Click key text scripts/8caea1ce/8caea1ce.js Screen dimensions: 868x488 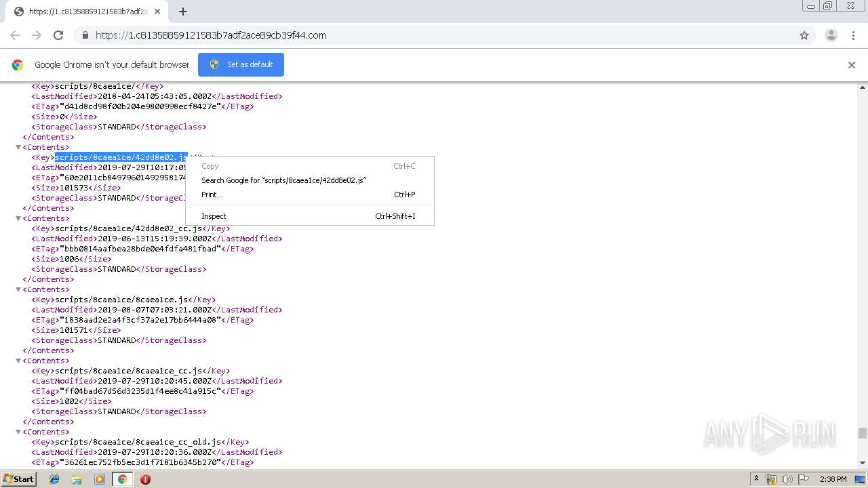(121, 300)
